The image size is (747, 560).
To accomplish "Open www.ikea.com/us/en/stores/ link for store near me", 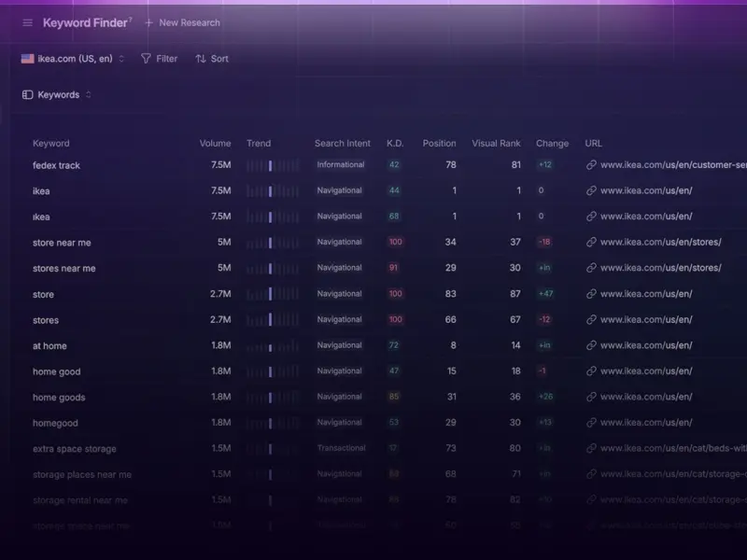I will coord(661,242).
